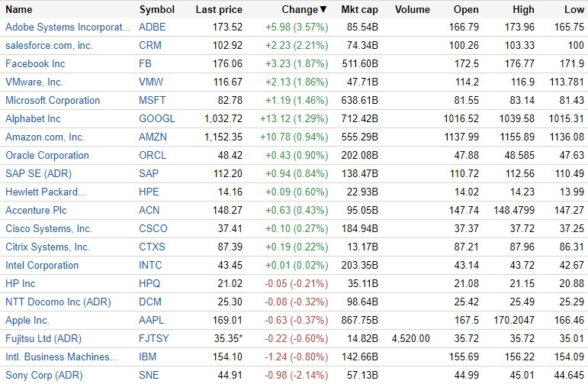588x384 pixels.
Task: Open the salesforce.com, inc. stock page
Action: 49,45
